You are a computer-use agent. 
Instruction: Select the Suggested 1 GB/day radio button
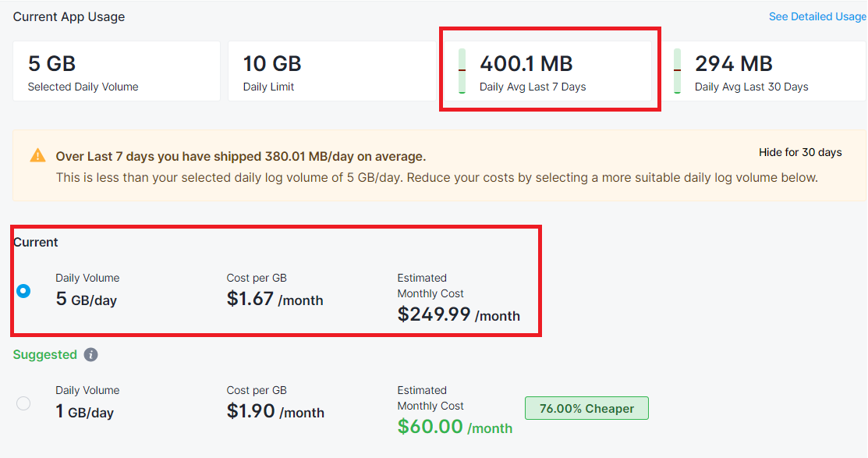coord(23,403)
